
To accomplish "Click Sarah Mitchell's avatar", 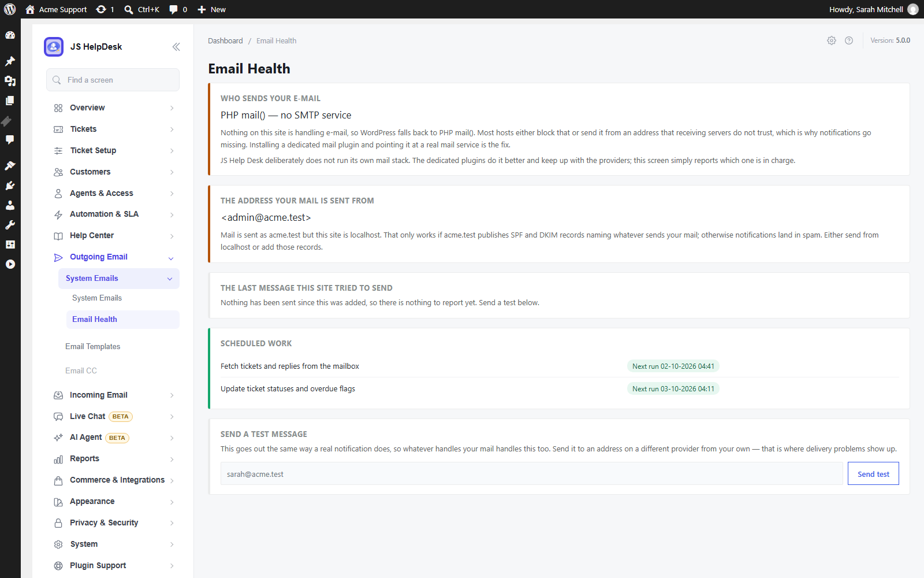I will click(x=913, y=9).
